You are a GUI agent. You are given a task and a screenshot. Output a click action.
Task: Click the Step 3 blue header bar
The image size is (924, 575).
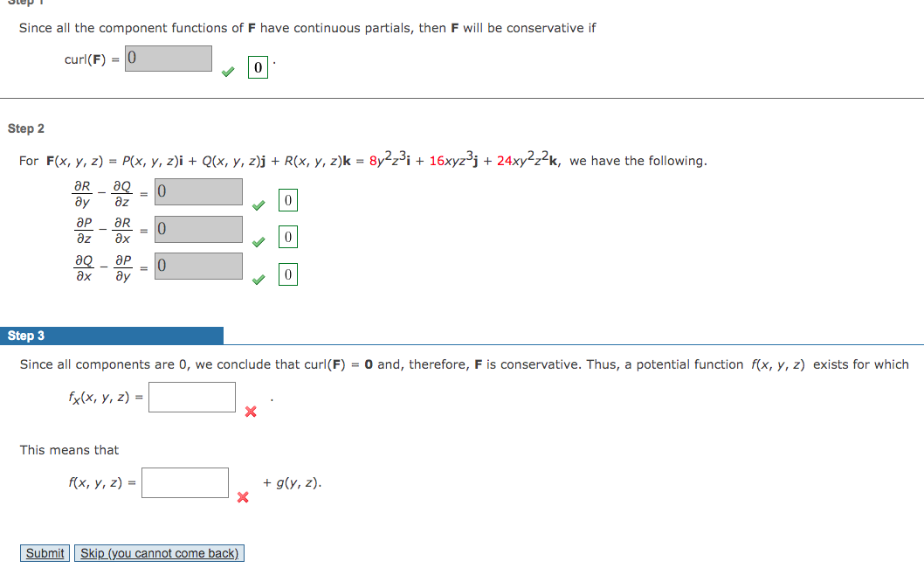pyautogui.click(x=111, y=336)
